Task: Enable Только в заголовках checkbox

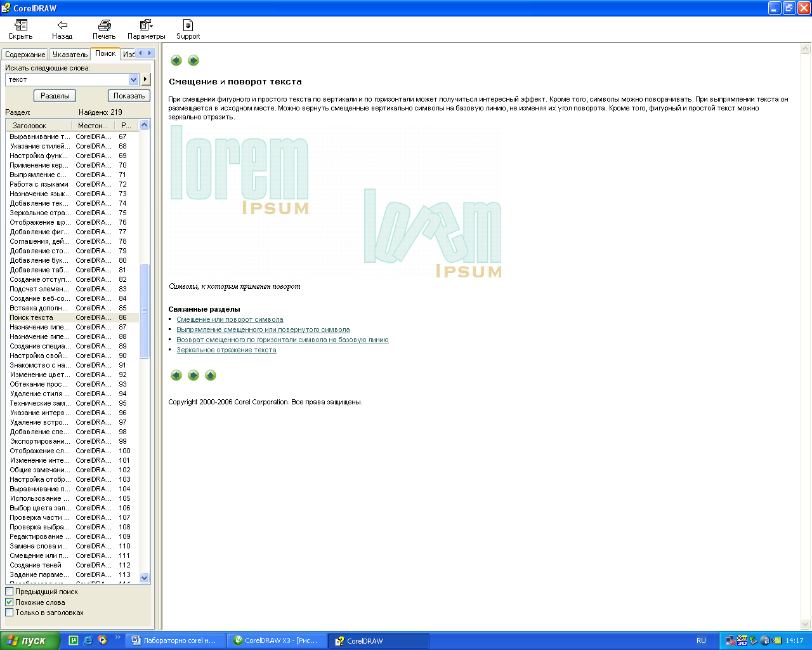Action: pyautogui.click(x=10, y=613)
